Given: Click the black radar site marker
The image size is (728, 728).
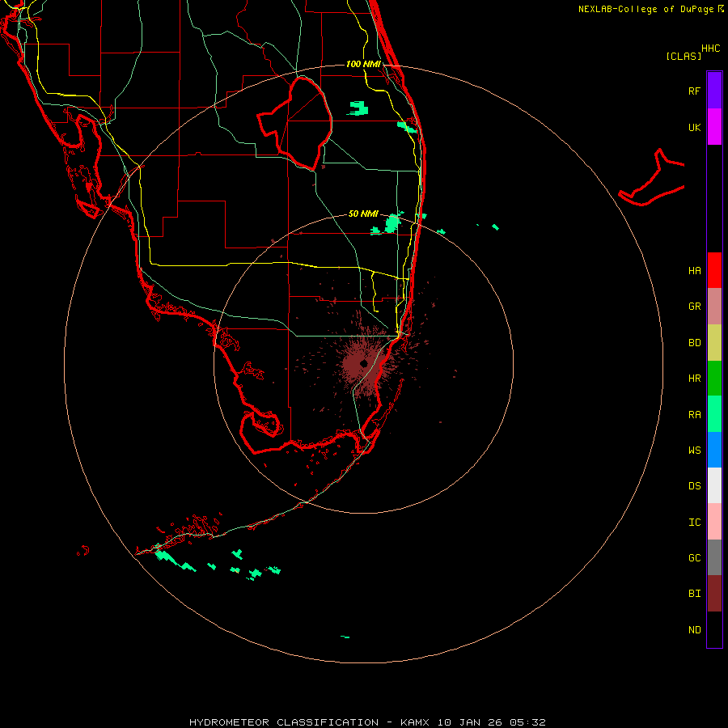Looking at the screenshot, I should coord(363,363).
